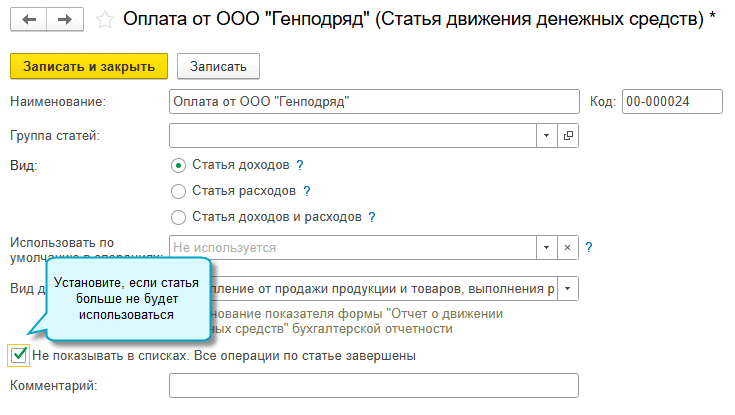Clear the Использовать по умолчанию field

568,247
